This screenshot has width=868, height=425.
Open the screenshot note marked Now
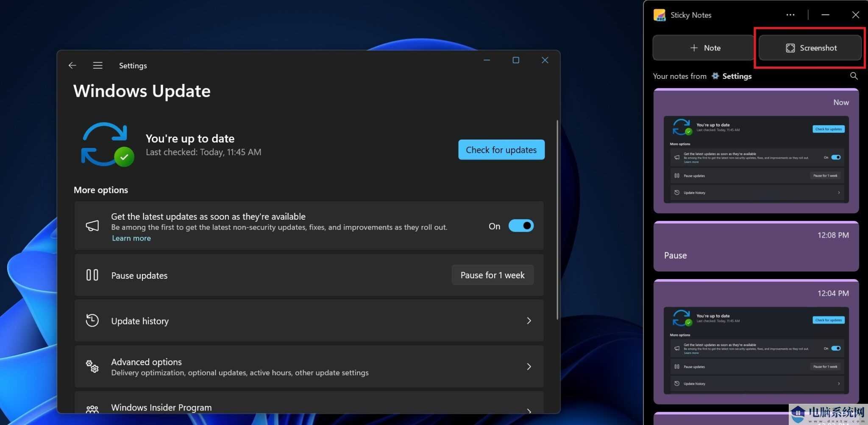click(756, 151)
